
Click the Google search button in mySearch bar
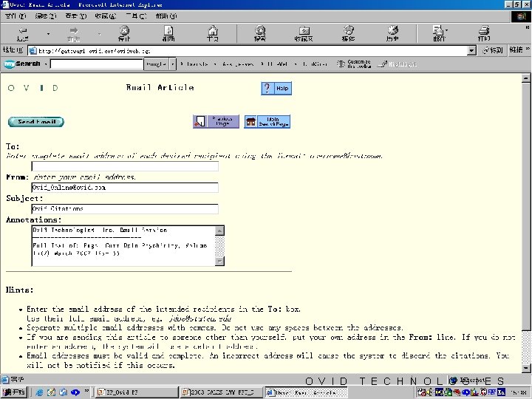[157, 64]
